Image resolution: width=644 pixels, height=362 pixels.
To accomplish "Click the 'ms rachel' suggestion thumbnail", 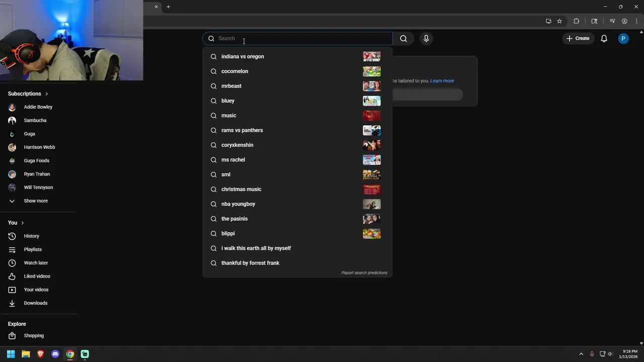I will pyautogui.click(x=372, y=160).
